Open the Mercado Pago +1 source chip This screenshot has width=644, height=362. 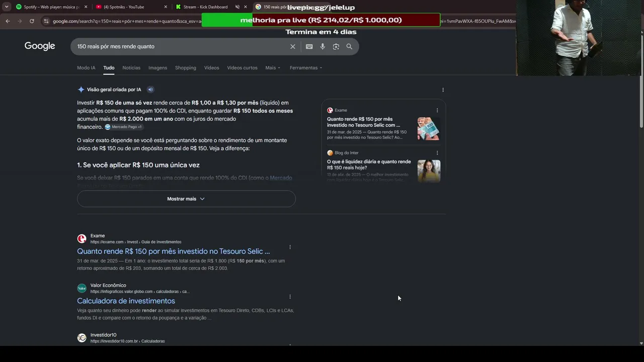tap(124, 127)
